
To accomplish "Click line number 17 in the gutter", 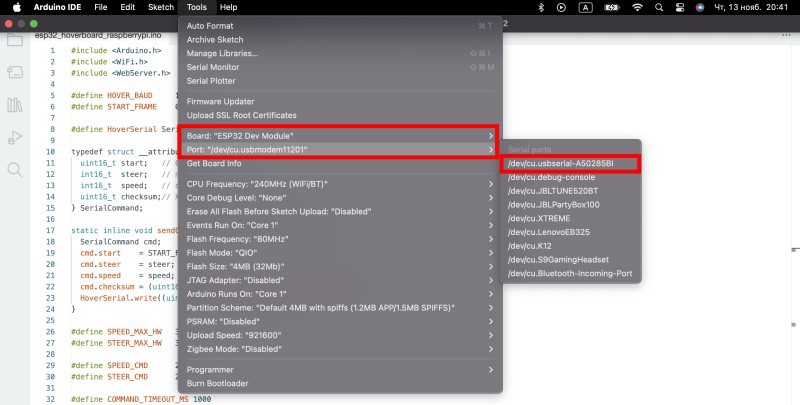I will 51,231.
